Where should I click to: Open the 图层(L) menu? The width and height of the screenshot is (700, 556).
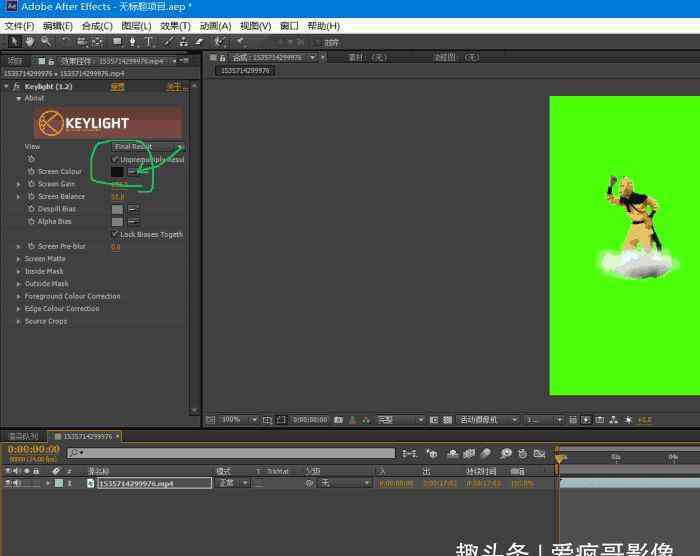click(136, 26)
